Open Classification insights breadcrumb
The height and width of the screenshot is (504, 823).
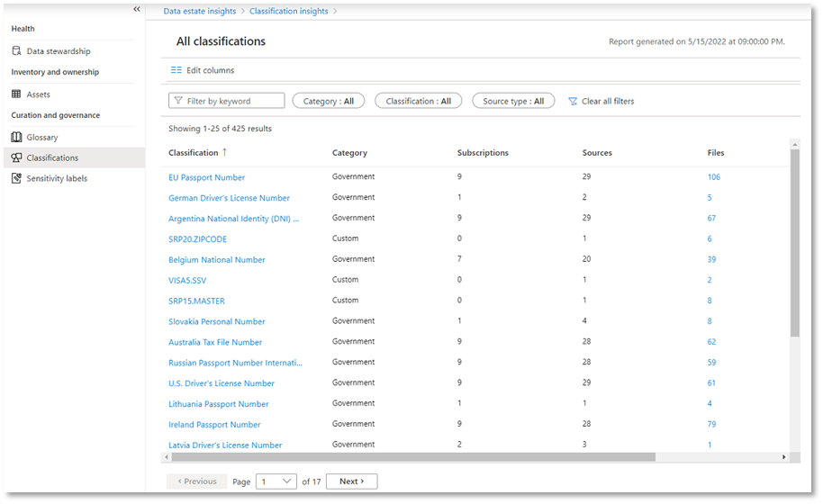tap(289, 12)
